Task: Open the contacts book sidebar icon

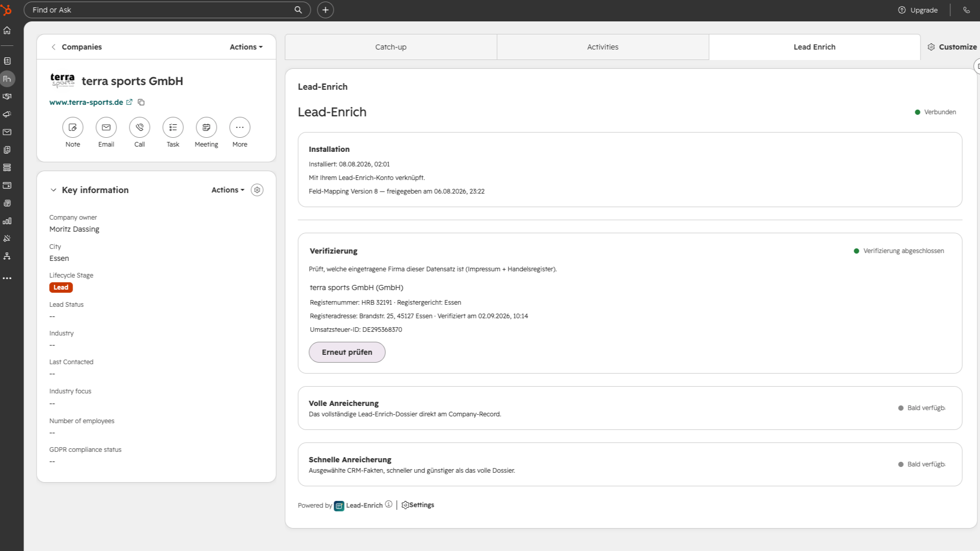Action: 7,61
